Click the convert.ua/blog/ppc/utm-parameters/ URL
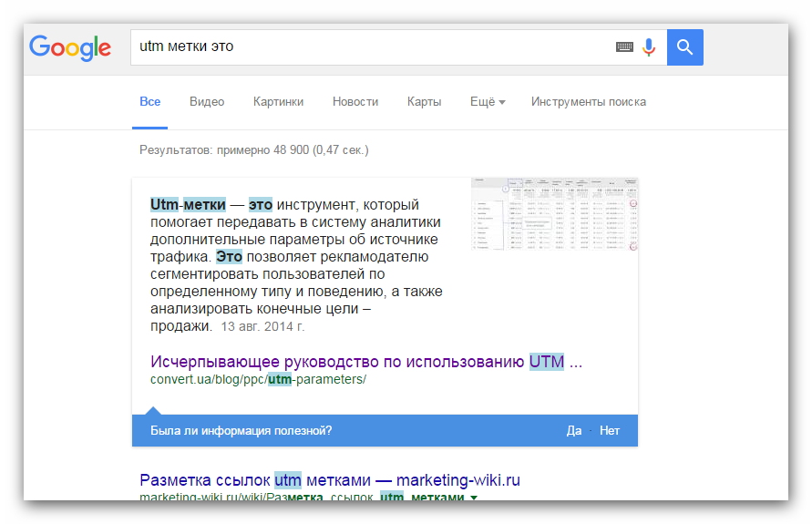The image size is (812, 524). click(258, 379)
